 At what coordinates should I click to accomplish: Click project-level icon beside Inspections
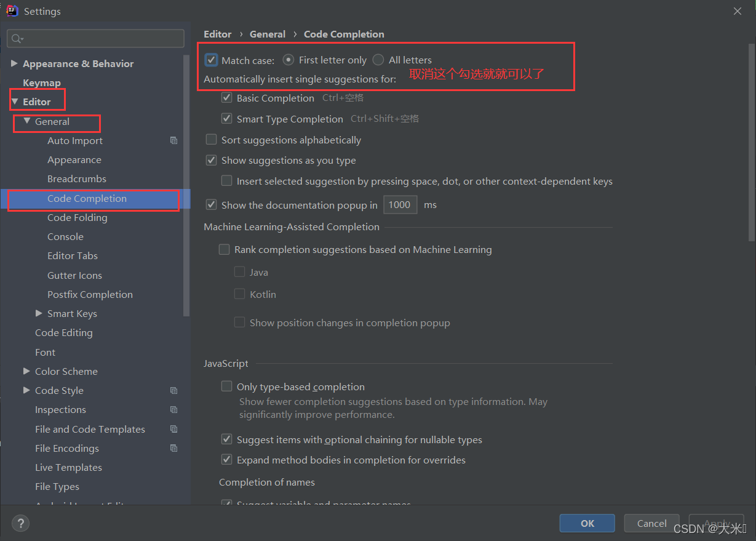(x=173, y=410)
